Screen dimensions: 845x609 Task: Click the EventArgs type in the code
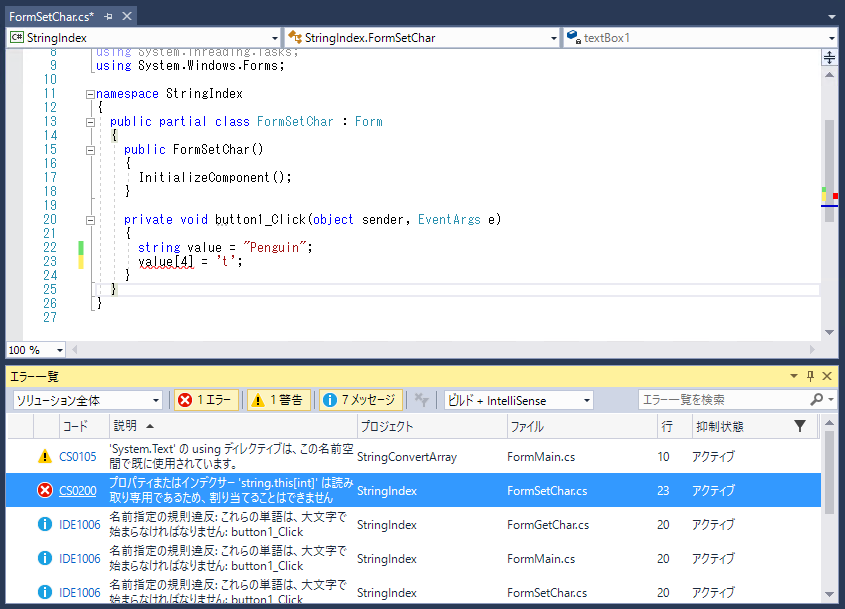pos(449,219)
